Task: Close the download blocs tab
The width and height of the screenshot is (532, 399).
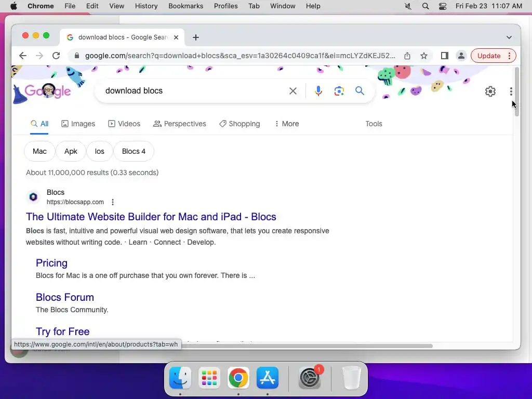Action: point(176,37)
